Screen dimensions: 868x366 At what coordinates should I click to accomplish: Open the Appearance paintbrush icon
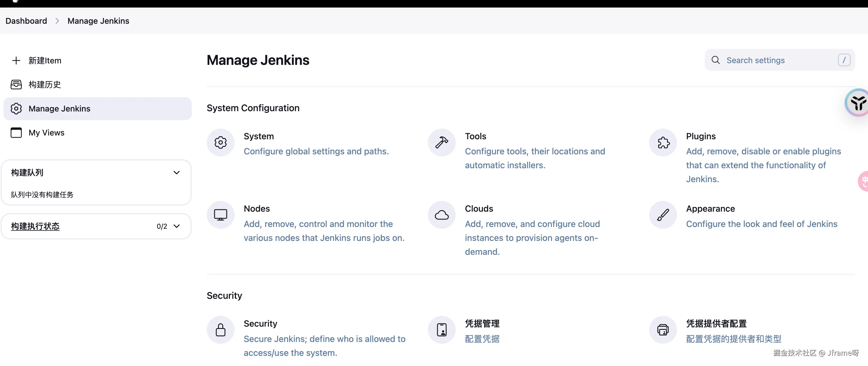(x=663, y=215)
